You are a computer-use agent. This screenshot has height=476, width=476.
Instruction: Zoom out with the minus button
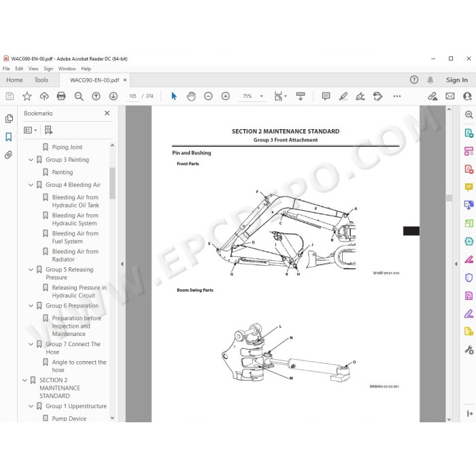(208, 97)
